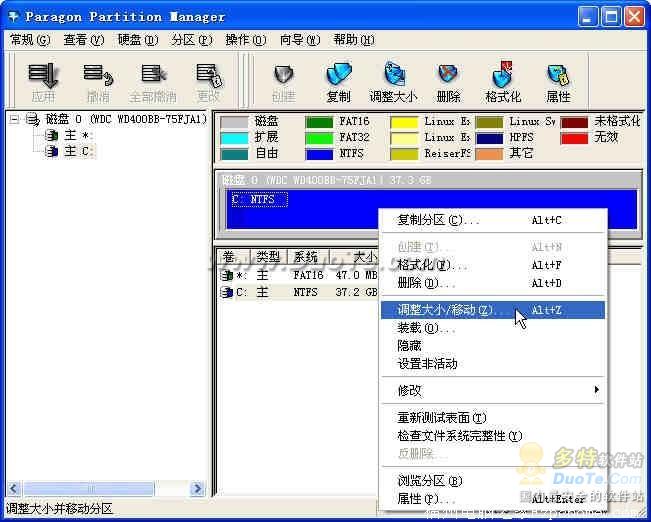Click the FAT32 bright green legend swatch
This screenshot has height=522, width=651.
coord(319,138)
